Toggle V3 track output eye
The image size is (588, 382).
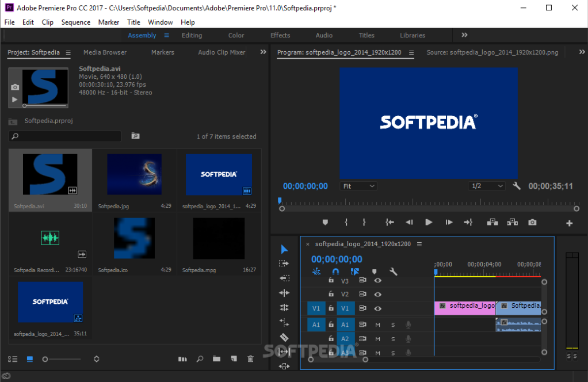click(377, 280)
